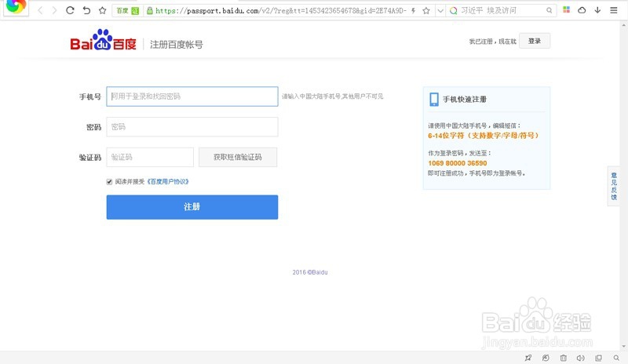Open the browser hamburger menu

(614, 10)
